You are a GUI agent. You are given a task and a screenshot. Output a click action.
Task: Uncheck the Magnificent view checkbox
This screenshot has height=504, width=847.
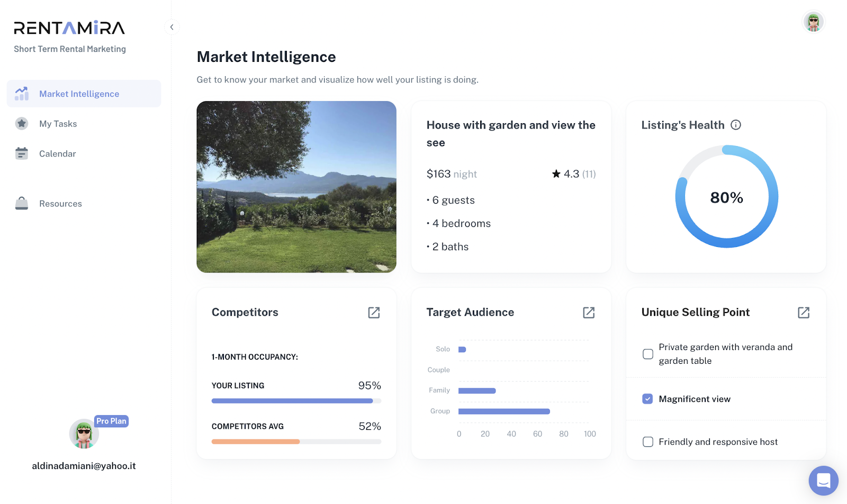647,399
